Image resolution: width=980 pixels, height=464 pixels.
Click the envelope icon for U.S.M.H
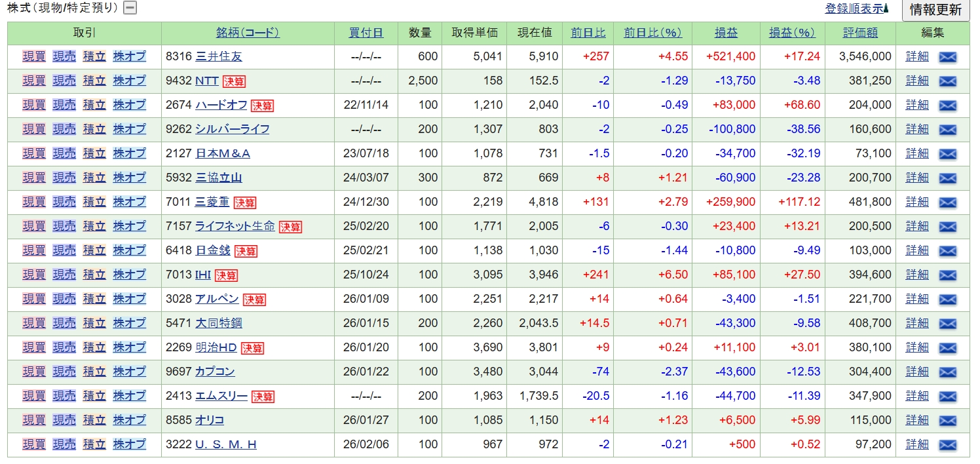pyautogui.click(x=947, y=445)
